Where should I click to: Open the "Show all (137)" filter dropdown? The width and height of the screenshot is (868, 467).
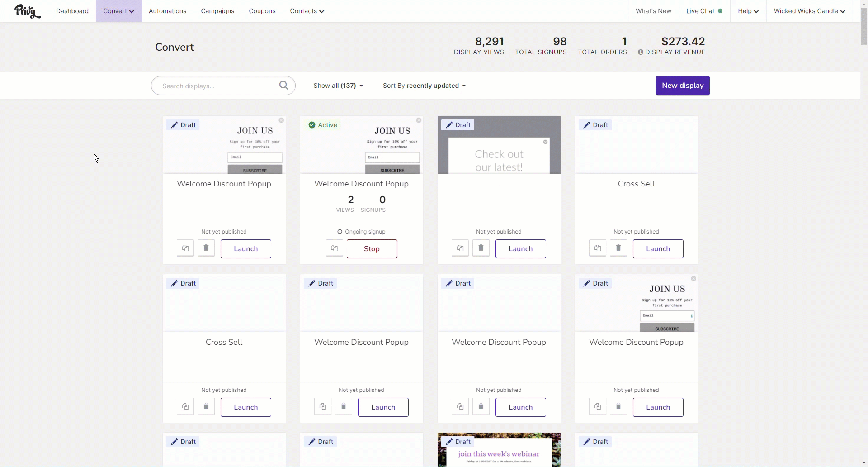pyautogui.click(x=338, y=86)
